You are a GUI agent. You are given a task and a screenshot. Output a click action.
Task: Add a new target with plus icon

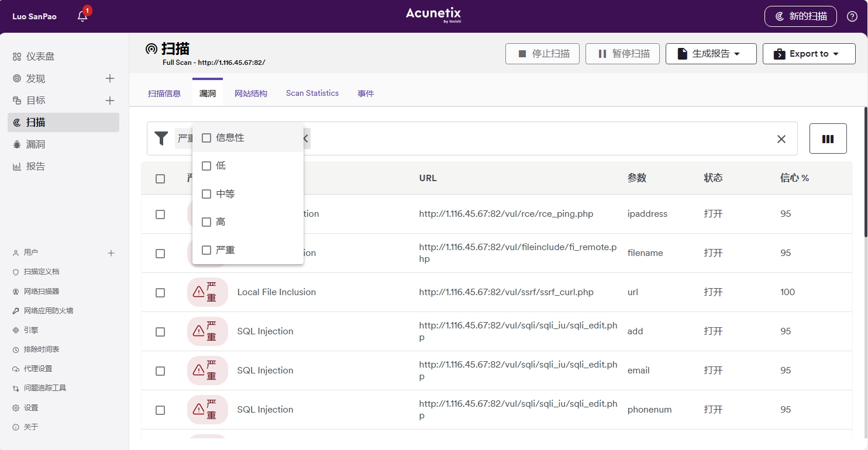coord(110,101)
